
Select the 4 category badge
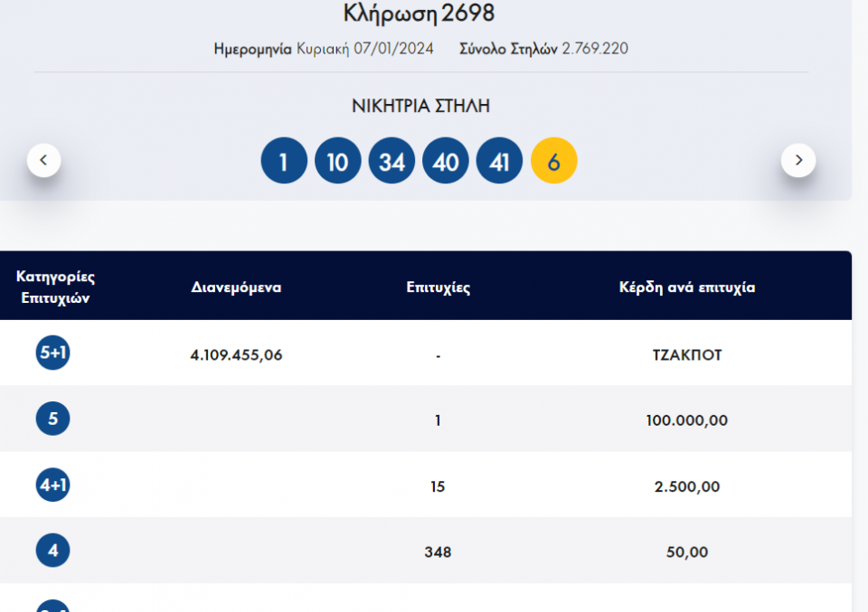[52, 551]
